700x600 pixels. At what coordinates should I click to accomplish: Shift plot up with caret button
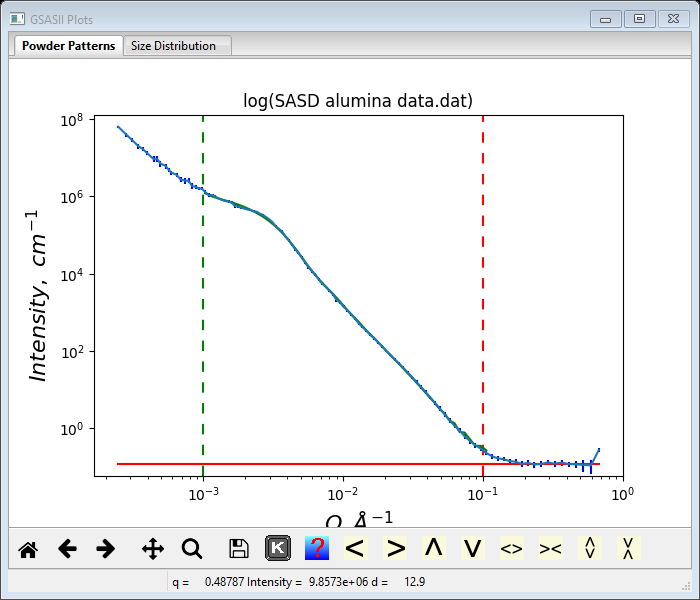[x=434, y=548]
